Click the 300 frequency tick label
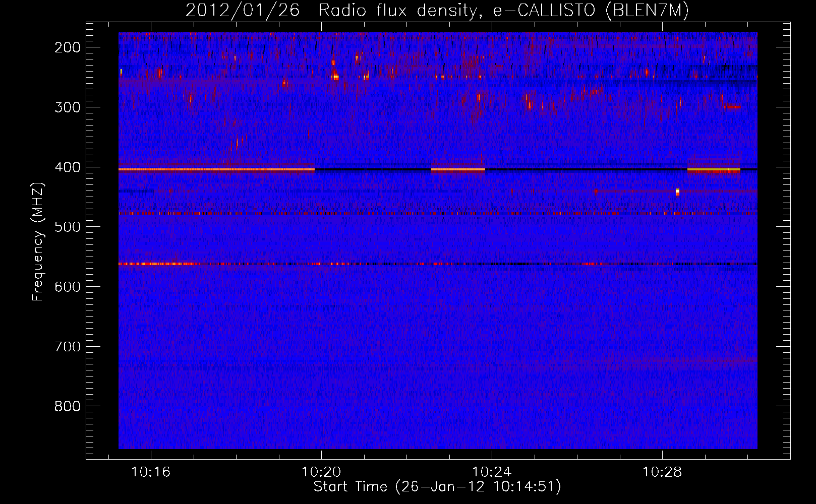816x504 pixels. (68, 107)
